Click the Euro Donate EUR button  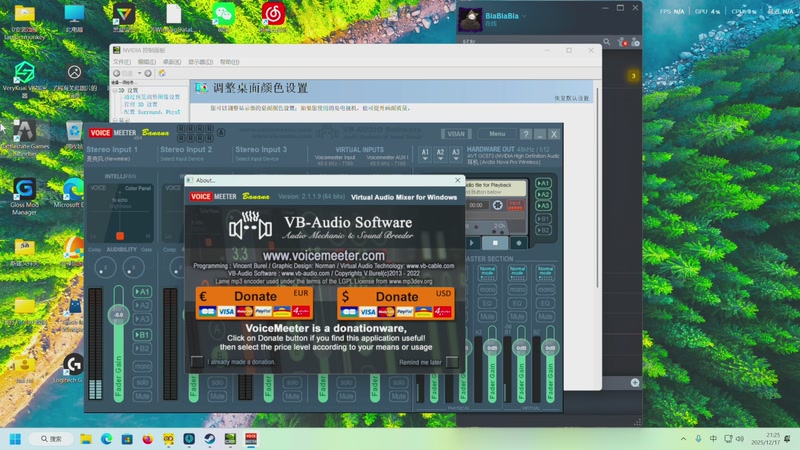[x=254, y=303]
